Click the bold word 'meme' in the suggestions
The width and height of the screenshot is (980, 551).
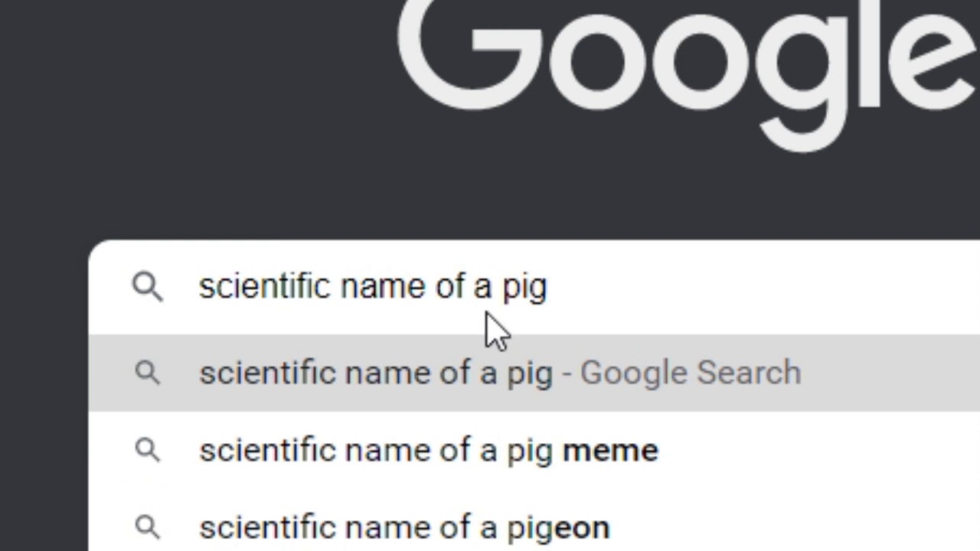(x=610, y=451)
